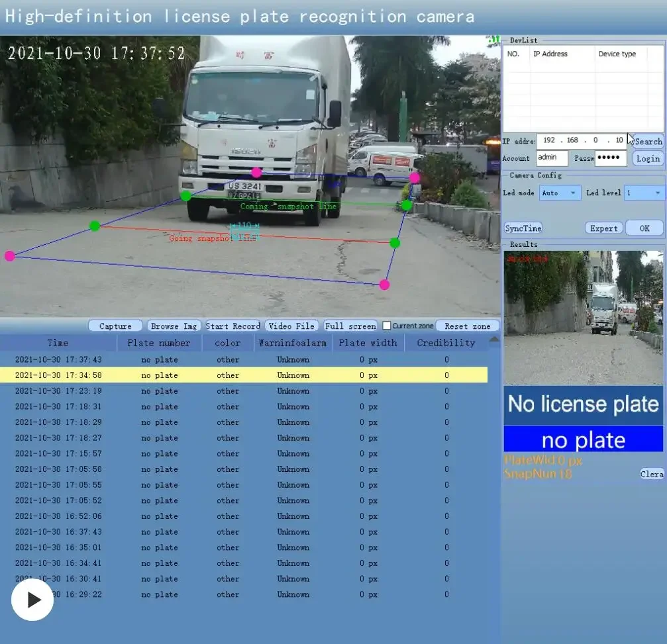The image size is (667, 644).
Task: Open the Video File button
Action: pyautogui.click(x=291, y=326)
